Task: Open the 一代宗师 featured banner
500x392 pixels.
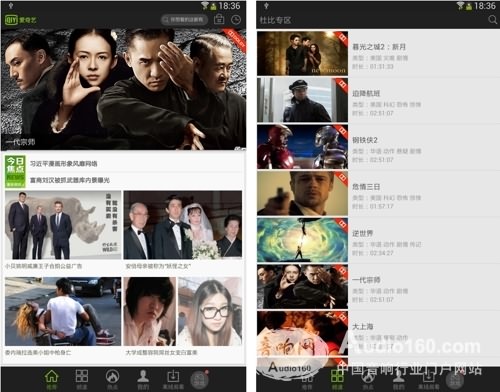Action: point(124,89)
